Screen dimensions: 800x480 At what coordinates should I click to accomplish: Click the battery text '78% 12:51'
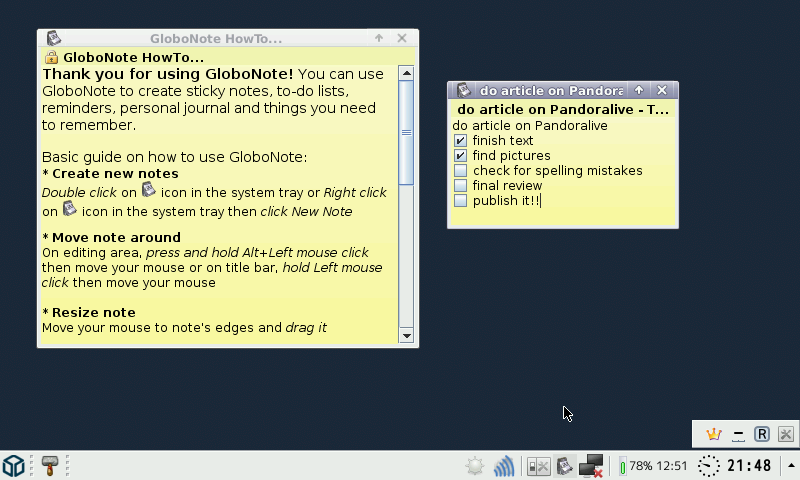click(658, 466)
